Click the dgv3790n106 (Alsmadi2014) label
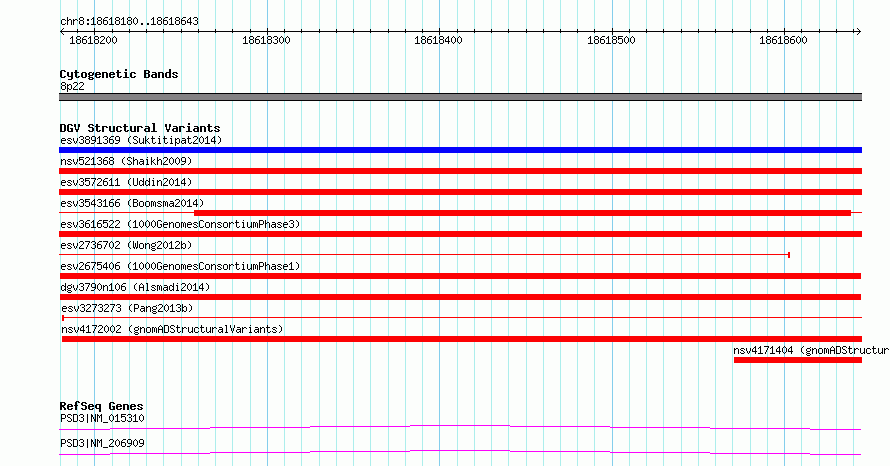The height and width of the screenshot is (466, 890). click(x=135, y=287)
